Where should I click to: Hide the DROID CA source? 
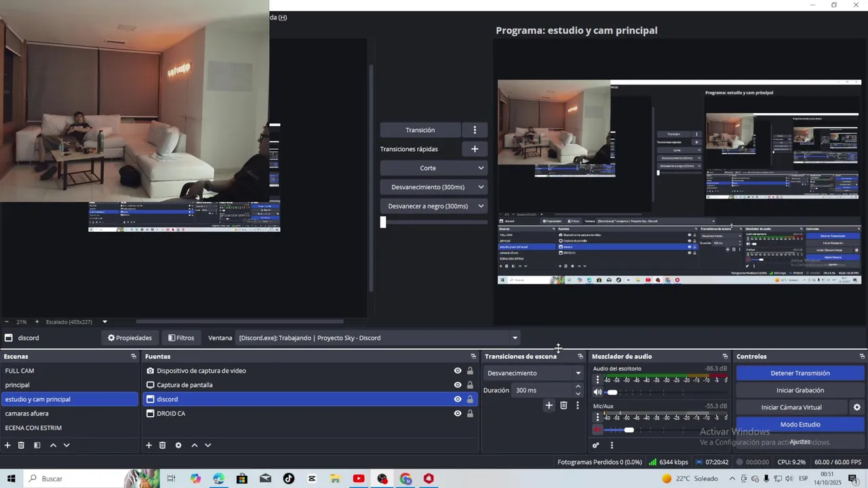pyautogui.click(x=458, y=413)
